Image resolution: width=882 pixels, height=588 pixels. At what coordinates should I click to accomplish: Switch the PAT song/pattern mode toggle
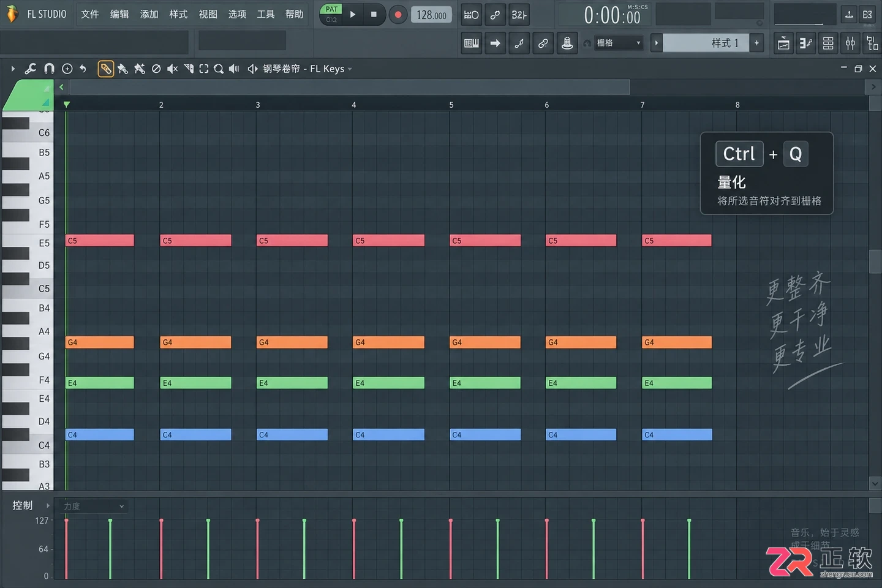click(331, 14)
